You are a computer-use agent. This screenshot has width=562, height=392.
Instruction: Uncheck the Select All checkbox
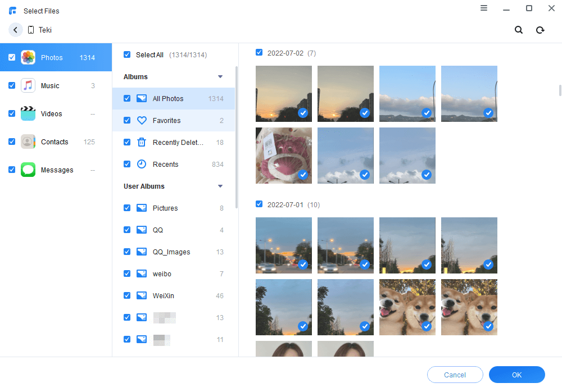click(127, 55)
